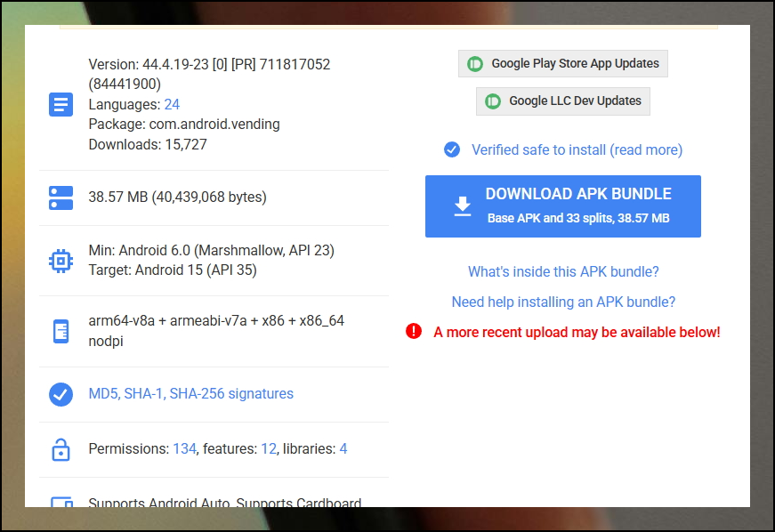Subscribe to Google LLC Dev Updates

tap(563, 101)
